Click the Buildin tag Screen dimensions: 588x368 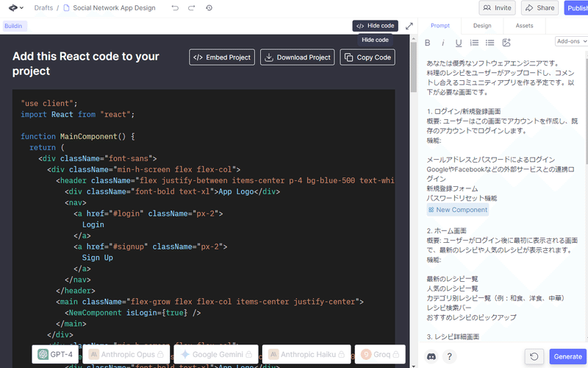click(13, 26)
